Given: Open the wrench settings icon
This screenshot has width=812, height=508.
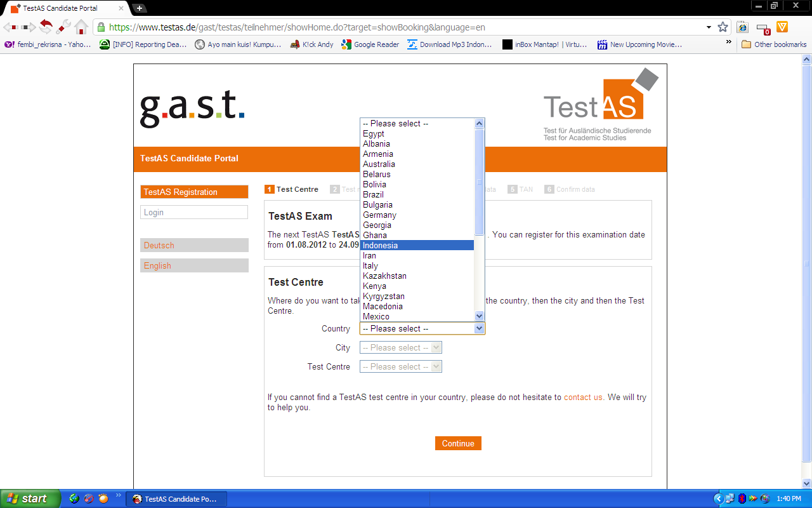Looking at the screenshot, I should (63, 27).
